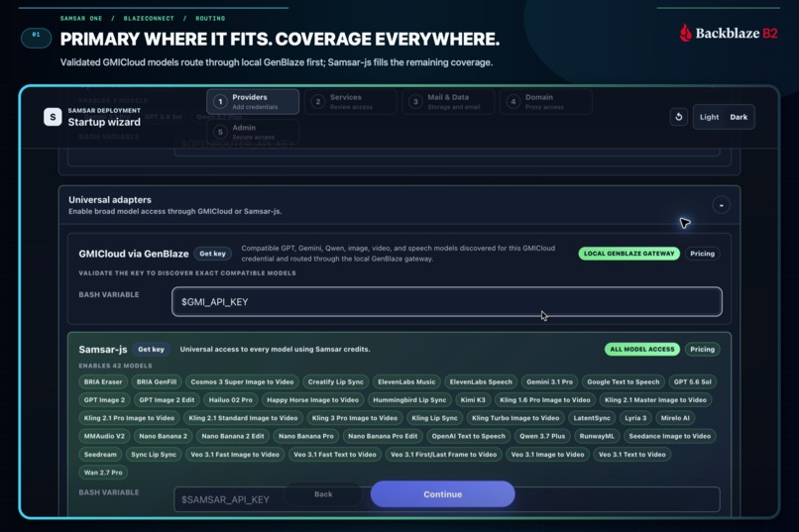Click the Wan 2.7 Pro chip
The height and width of the screenshot is (532, 799).
click(x=103, y=473)
